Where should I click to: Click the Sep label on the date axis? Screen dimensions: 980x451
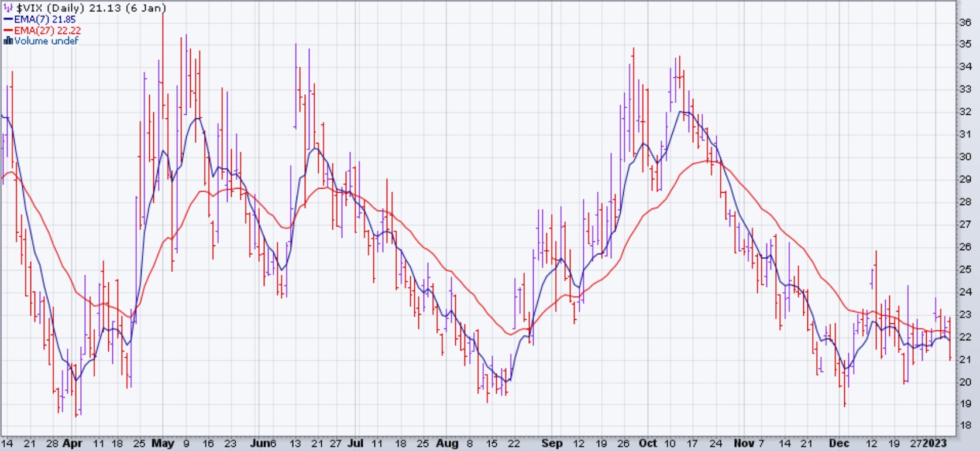point(552,443)
